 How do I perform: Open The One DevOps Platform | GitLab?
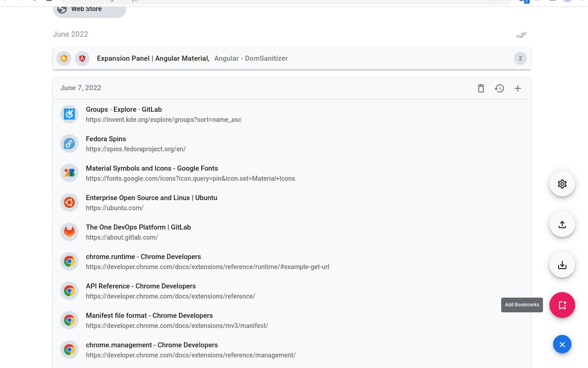click(x=138, y=227)
